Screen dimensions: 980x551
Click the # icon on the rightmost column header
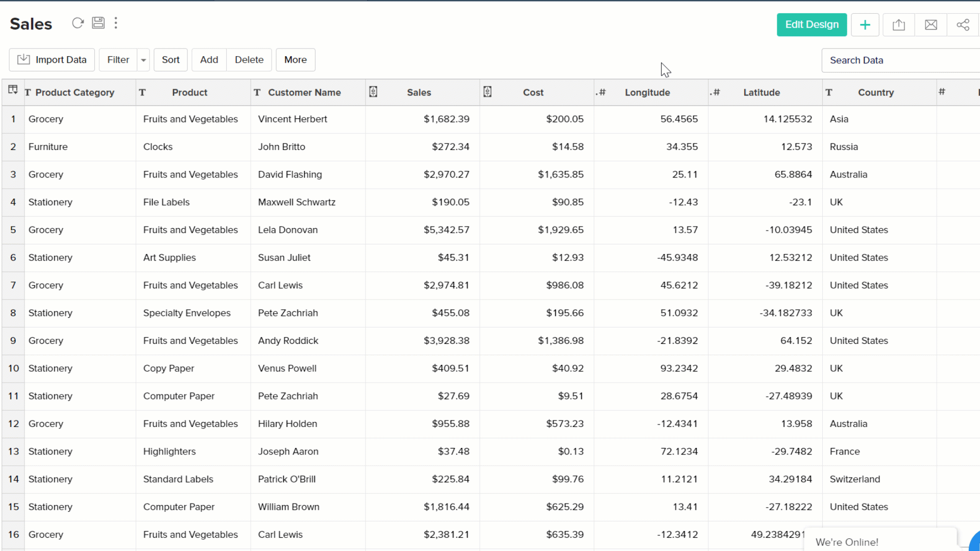pyautogui.click(x=941, y=92)
